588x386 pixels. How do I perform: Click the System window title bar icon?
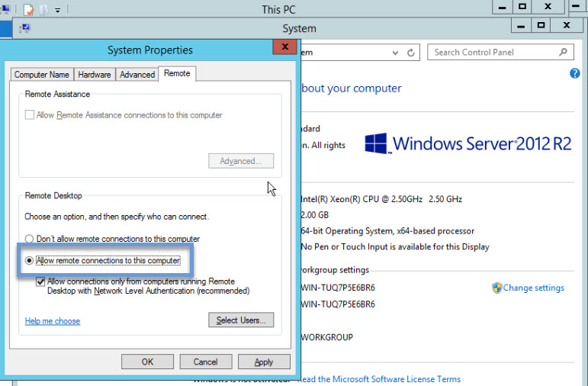pos(24,28)
